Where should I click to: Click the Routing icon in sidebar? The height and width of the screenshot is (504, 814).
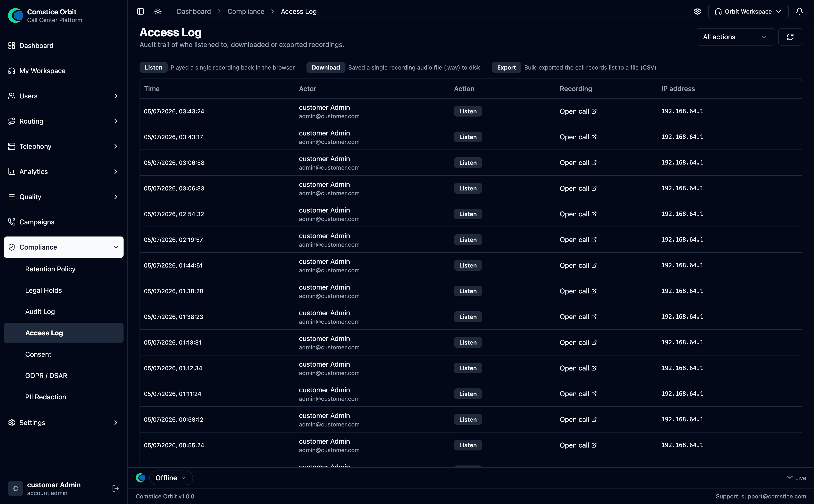coord(12,121)
